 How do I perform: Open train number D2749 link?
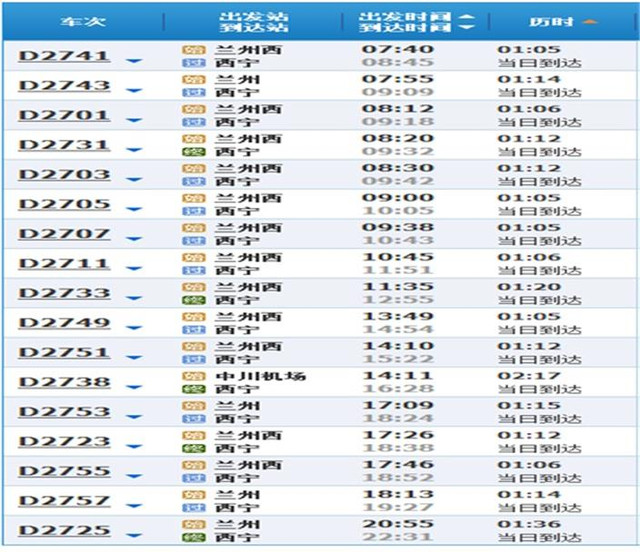[64, 322]
